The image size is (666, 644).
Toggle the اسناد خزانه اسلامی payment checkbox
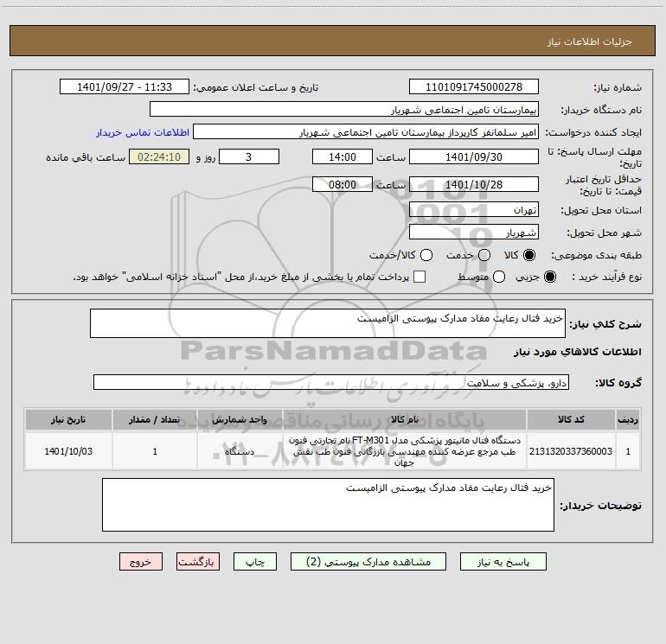419,277
